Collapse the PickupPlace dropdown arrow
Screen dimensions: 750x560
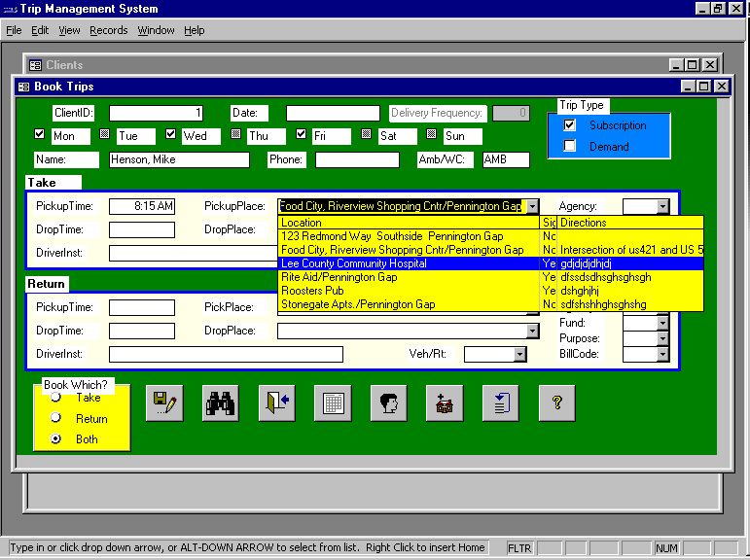(x=532, y=206)
